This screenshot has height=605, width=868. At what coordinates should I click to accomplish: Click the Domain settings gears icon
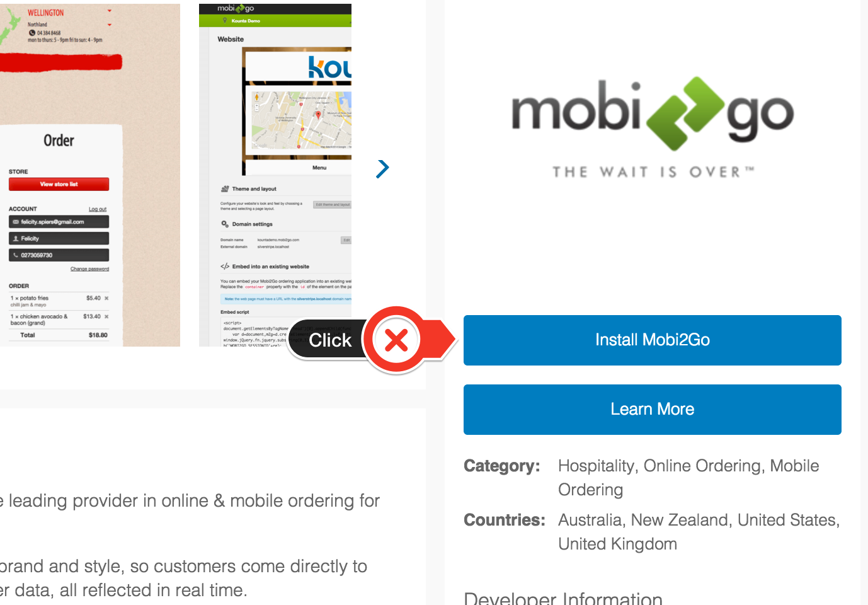pos(225,224)
